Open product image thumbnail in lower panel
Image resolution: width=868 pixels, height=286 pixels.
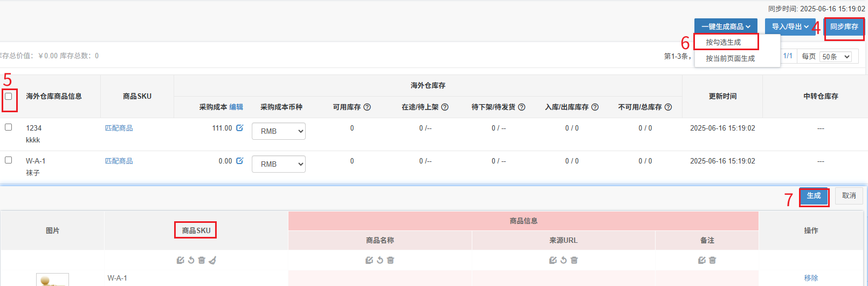click(x=52, y=280)
